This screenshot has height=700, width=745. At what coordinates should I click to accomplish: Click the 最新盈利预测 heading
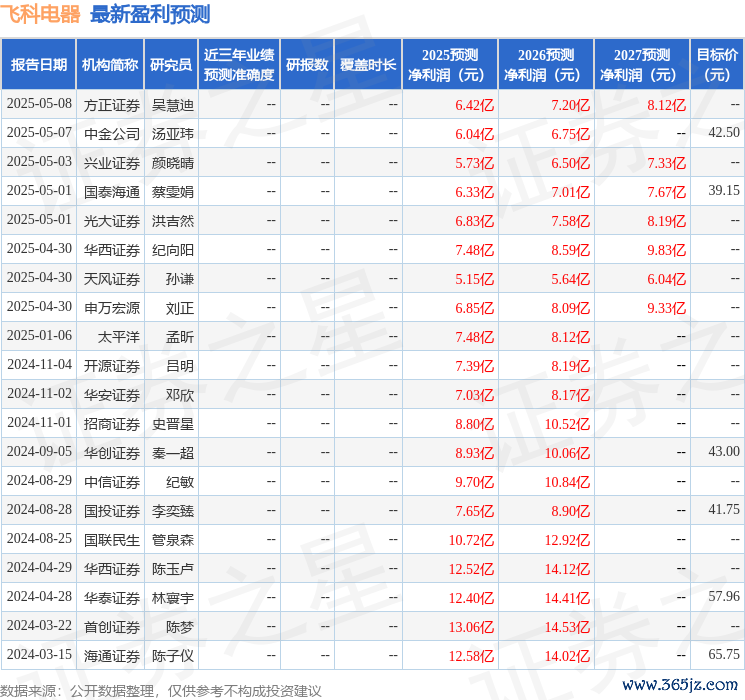pyautogui.click(x=150, y=14)
